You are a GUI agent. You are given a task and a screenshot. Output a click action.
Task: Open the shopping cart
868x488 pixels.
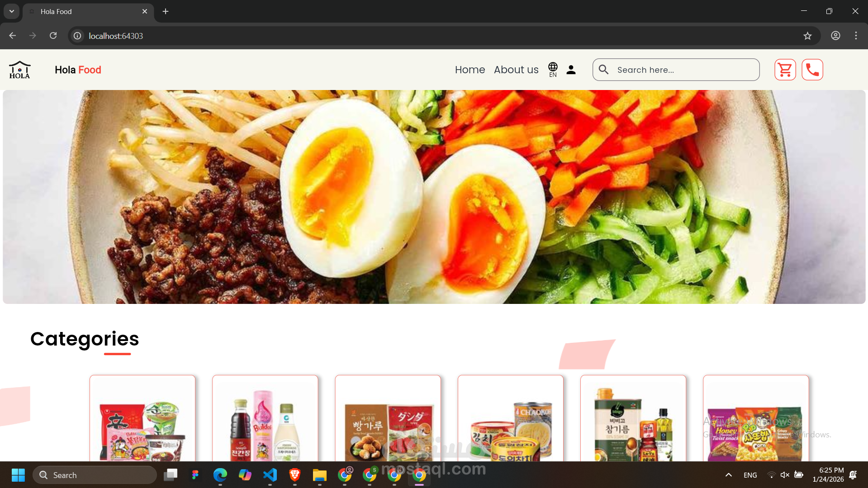pos(785,70)
